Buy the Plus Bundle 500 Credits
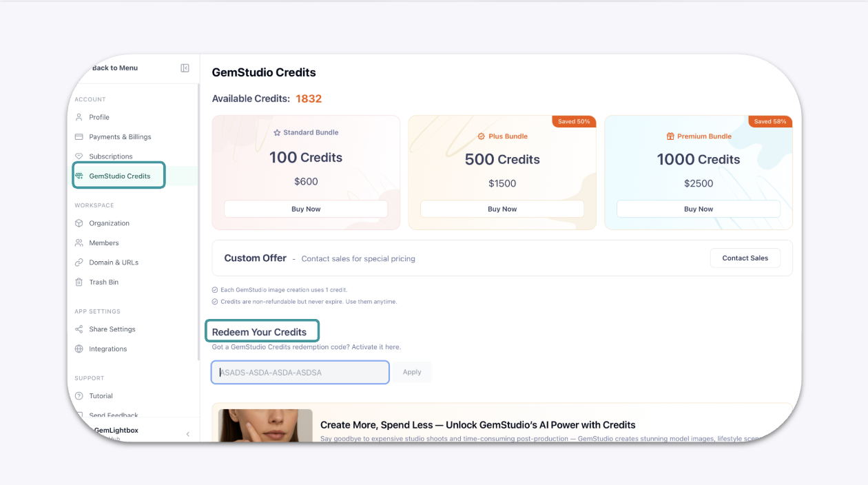The image size is (868, 485). [x=502, y=209]
